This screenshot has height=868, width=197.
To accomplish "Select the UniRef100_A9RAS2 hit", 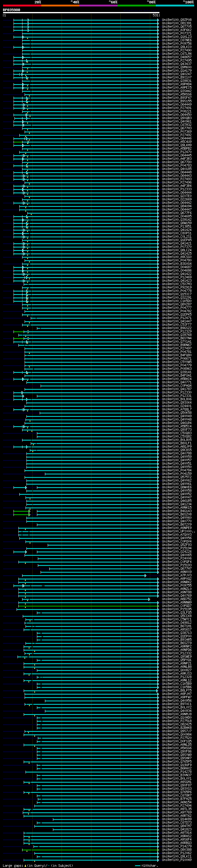I will coord(177,836).
